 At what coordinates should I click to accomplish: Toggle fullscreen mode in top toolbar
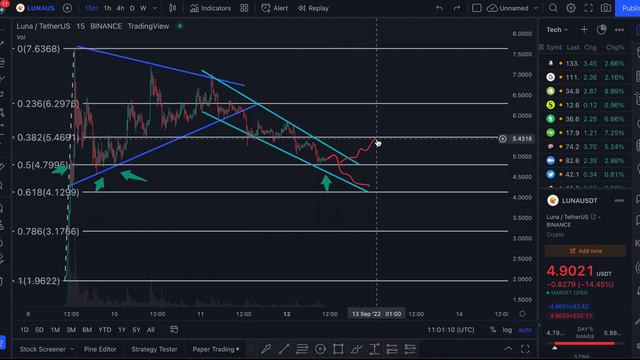588,8
